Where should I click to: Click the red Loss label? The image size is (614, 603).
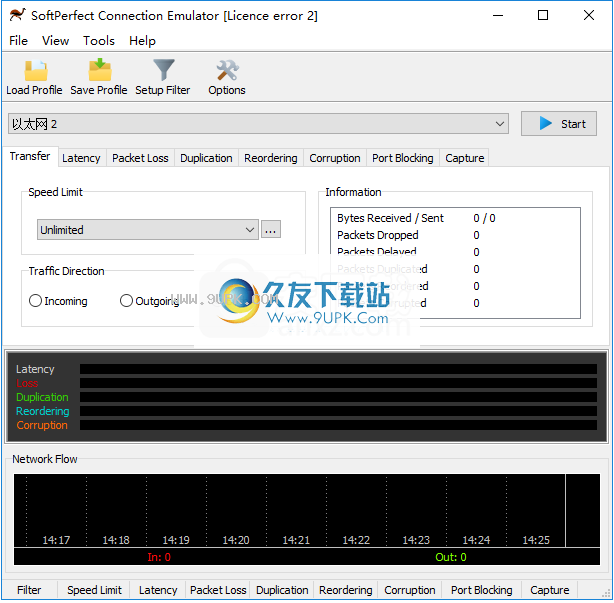27,383
